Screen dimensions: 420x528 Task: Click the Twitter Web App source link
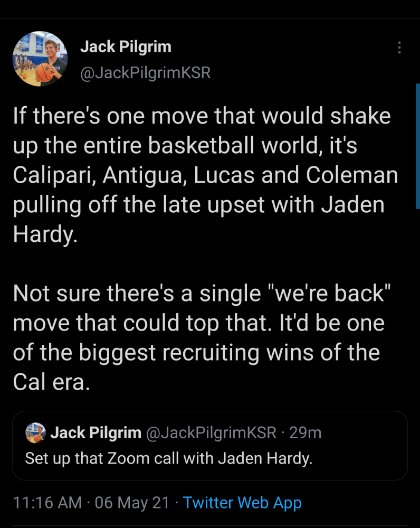point(242,502)
